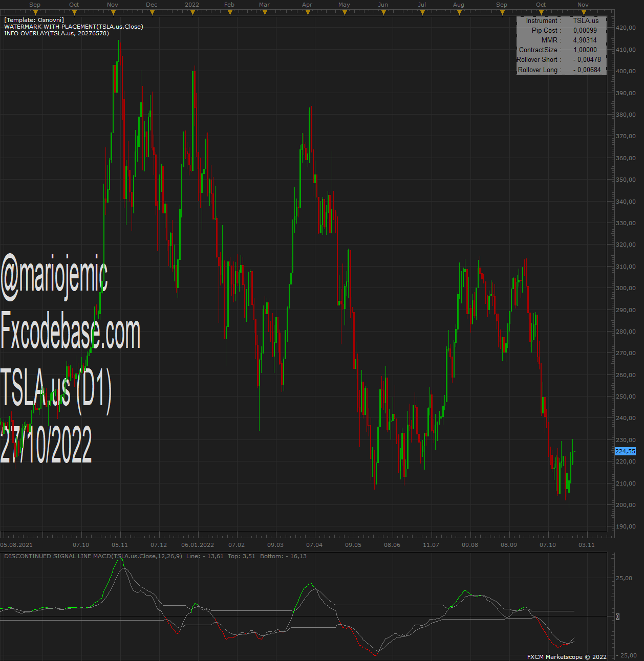Select the INFO OVERLAY indicator label
Viewport: 644px width, 661px height.
click(56, 33)
